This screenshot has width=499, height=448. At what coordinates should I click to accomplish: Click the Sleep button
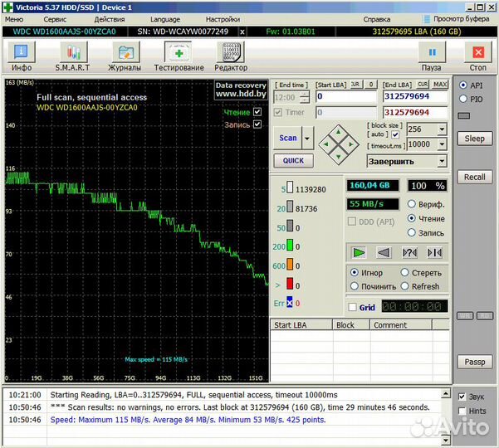(474, 139)
